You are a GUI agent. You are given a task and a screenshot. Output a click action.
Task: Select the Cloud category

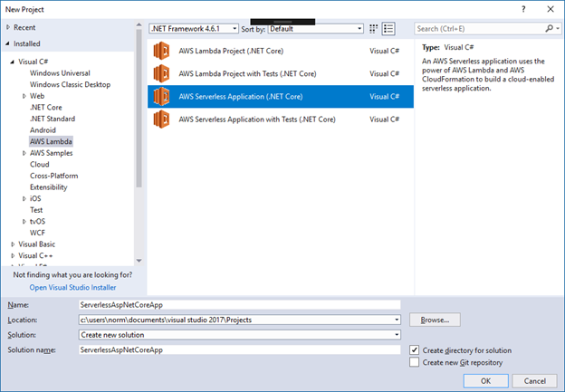click(39, 164)
